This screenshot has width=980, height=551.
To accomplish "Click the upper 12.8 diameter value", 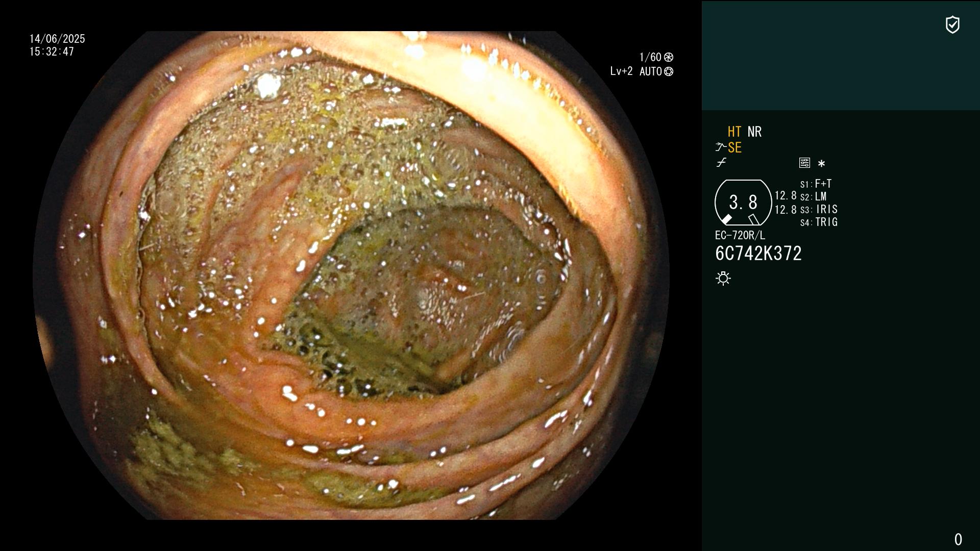I will click(x=786, y=195).
